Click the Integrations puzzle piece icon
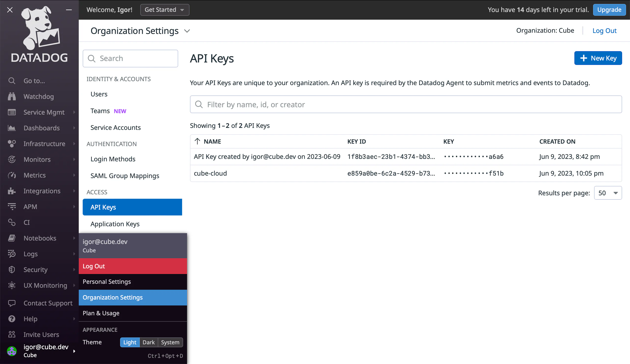630x364 pixels. pos(12,191)
